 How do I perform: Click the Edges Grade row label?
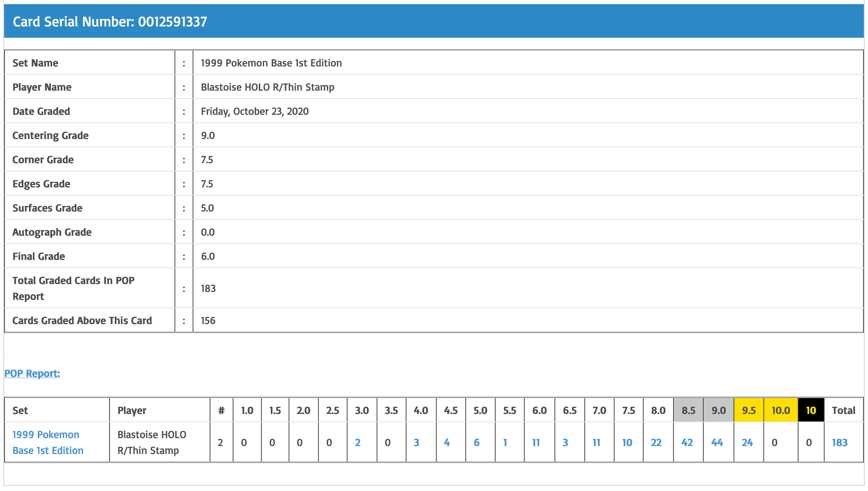click(x=41, y=184)
